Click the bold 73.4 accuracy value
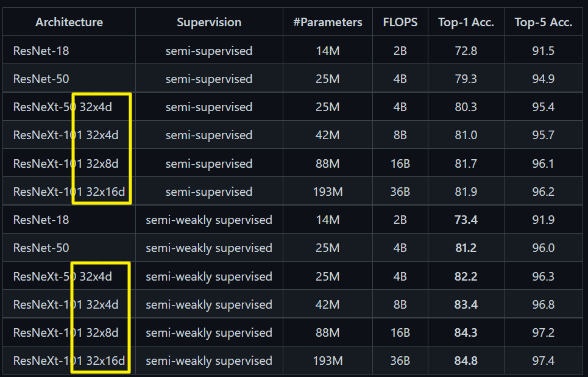This screenshot has height=377, width=588. [x=466, y=220]
